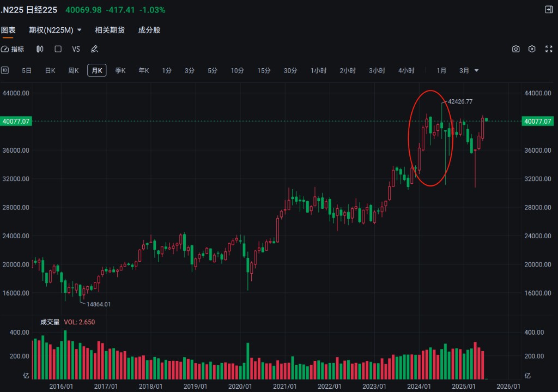Take a chart snapshot with camera icon

coord(515,49)
